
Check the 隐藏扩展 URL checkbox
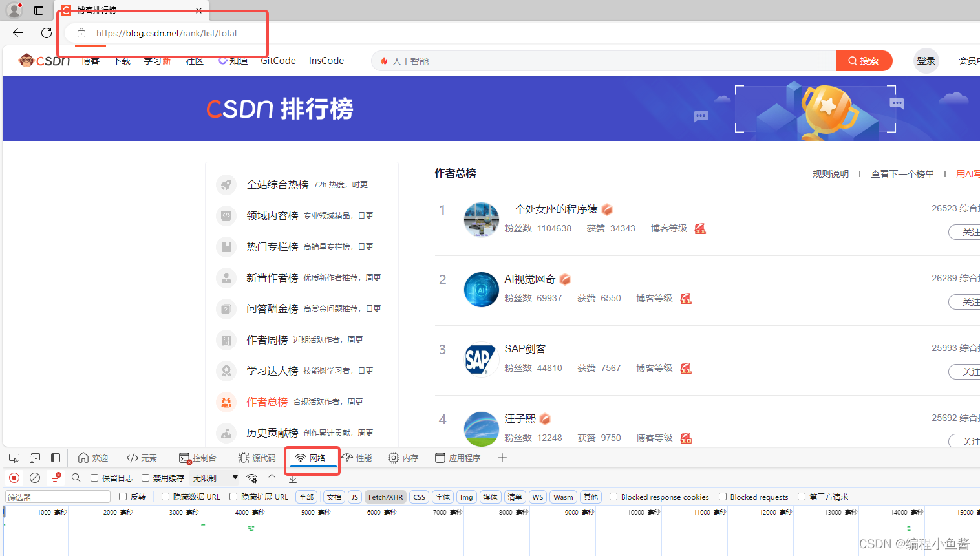point(233,497)
